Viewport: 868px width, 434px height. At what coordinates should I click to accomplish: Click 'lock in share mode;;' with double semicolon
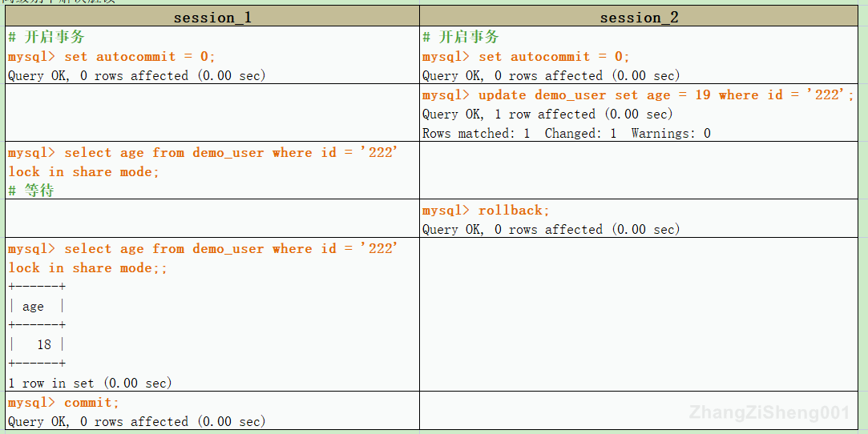coord(87,268)
